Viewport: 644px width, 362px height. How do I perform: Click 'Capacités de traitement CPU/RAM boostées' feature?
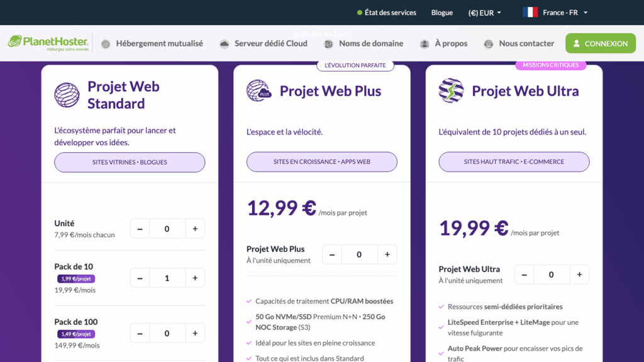pos(325,301)
